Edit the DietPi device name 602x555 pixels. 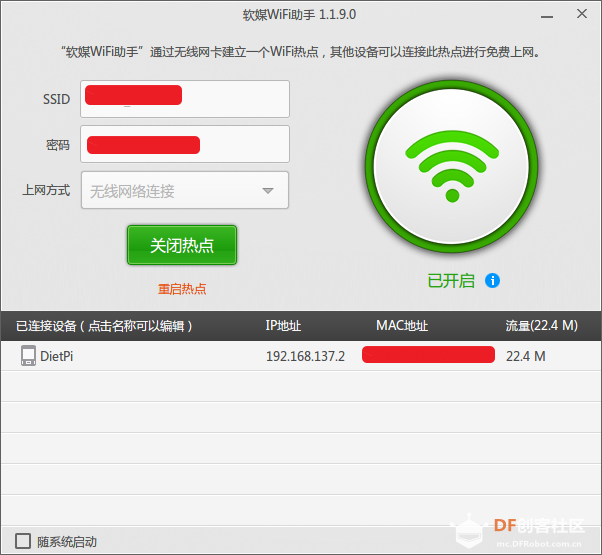56,356
